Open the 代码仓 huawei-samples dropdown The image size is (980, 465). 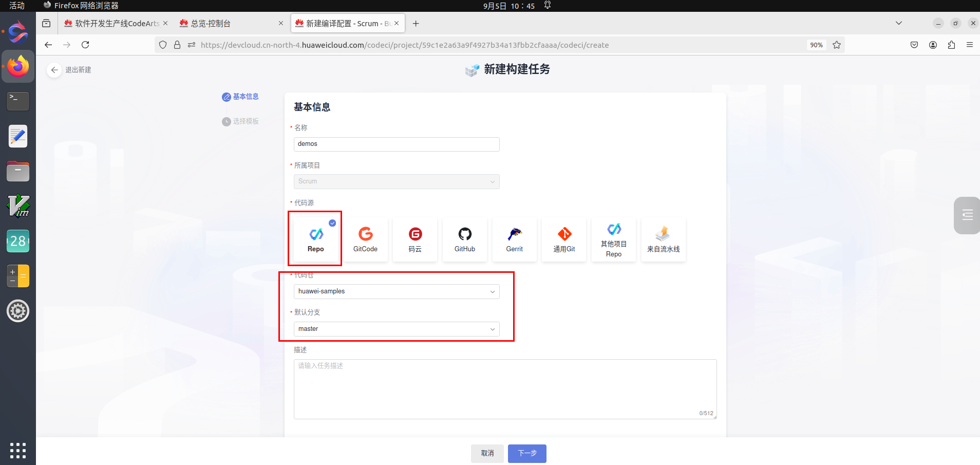tap(397, 291)
